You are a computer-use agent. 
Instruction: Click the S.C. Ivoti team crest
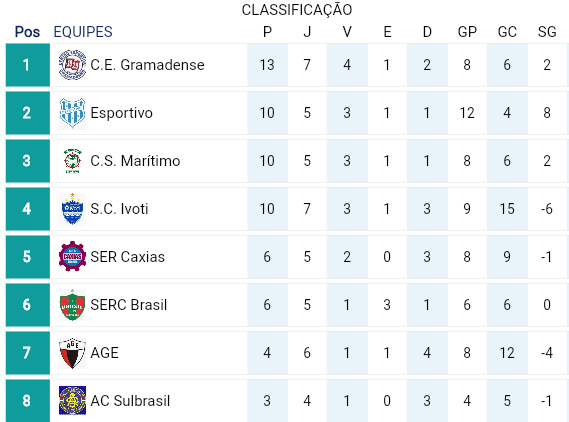click(x=72, y=209)
